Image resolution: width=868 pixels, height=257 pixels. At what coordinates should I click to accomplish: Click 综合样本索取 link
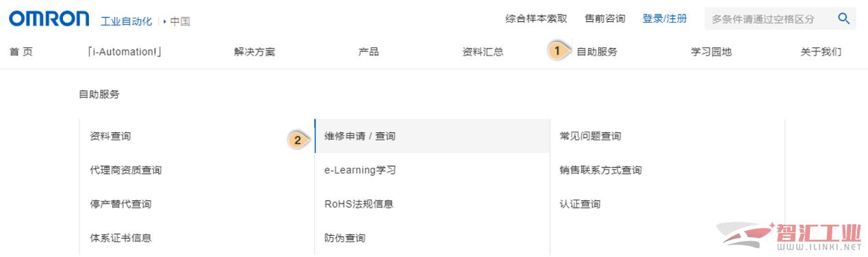(x=536, y=19)
